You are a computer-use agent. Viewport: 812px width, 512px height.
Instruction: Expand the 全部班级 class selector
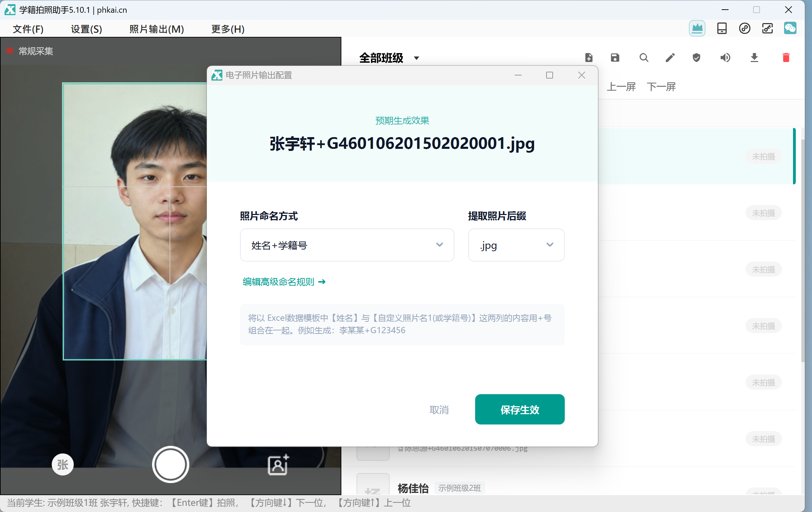[389, 58]
